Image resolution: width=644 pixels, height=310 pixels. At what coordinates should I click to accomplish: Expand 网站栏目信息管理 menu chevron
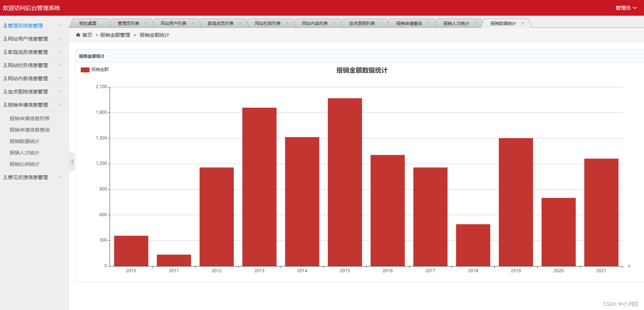tap(61, 65)
